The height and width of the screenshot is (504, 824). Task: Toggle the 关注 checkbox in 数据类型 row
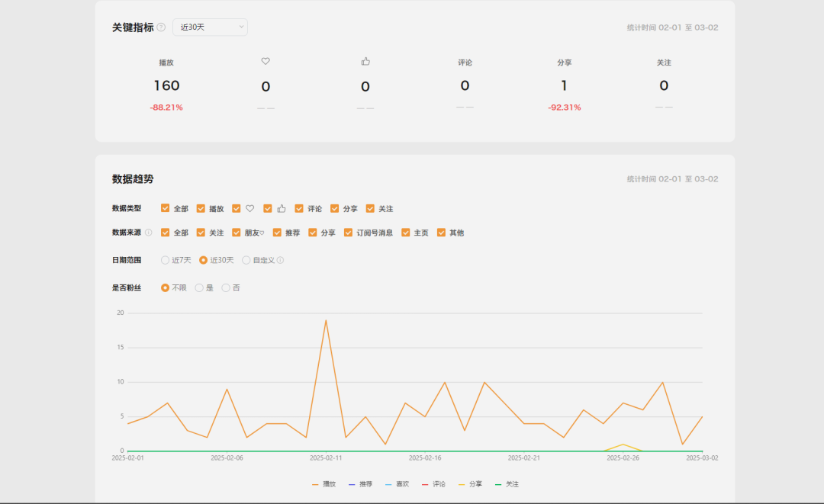(x=370, y=208)
